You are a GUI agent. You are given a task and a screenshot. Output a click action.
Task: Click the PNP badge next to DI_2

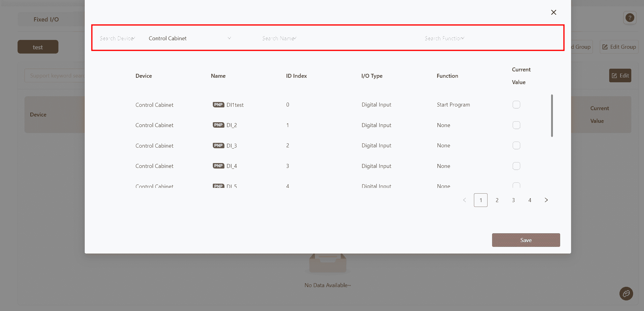(x=218, y=125)
